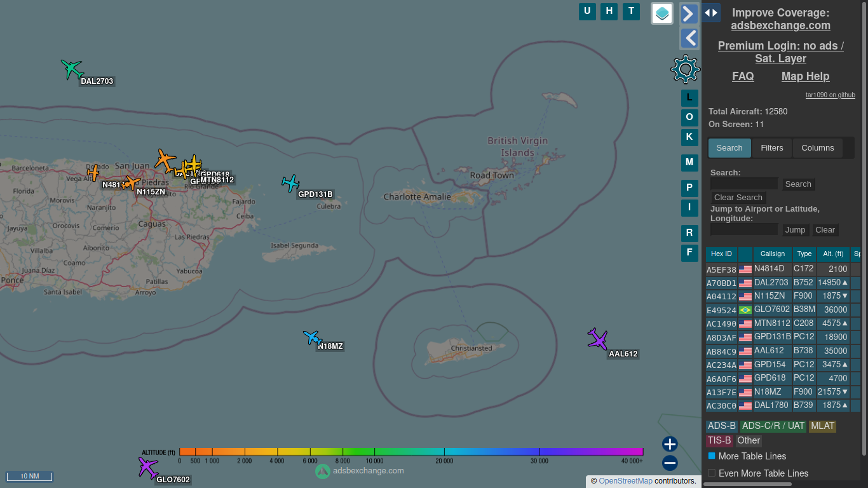The width and height of the screenshot is (868, 488).
Task: Select the N115ZN aircraft icon
Action: (131, 183)
